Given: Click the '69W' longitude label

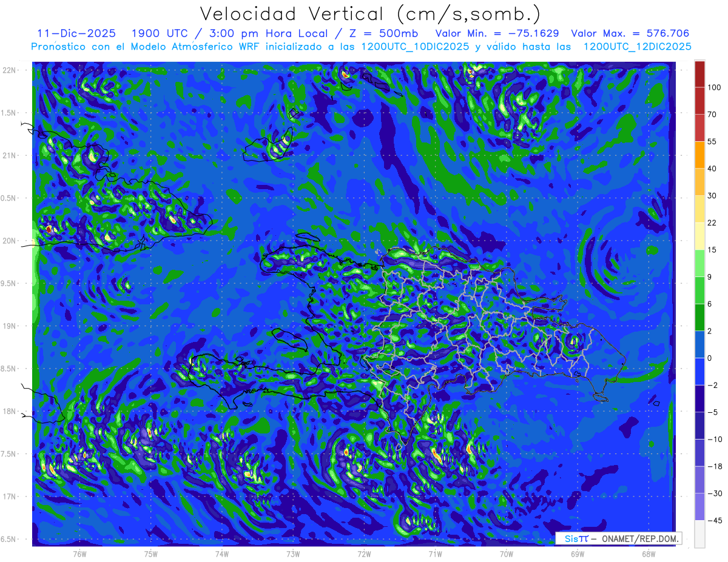Looking at the screenshot, I should 578,553.
